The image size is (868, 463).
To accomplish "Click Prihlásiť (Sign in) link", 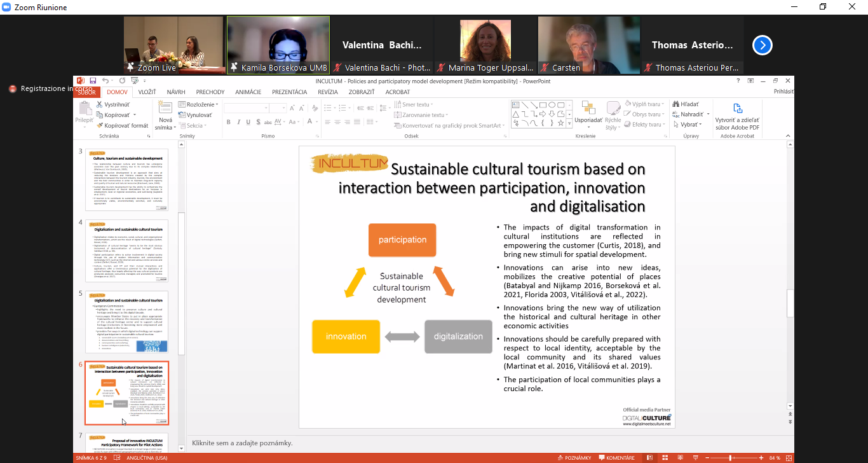I will pyautogui.click(x=783, y=92).
